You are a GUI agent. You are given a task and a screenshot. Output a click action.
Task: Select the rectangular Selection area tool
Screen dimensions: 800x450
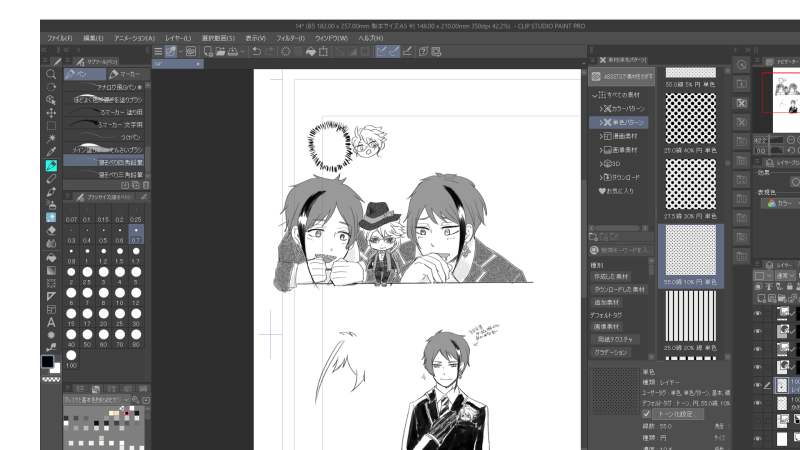click(51, 126)
